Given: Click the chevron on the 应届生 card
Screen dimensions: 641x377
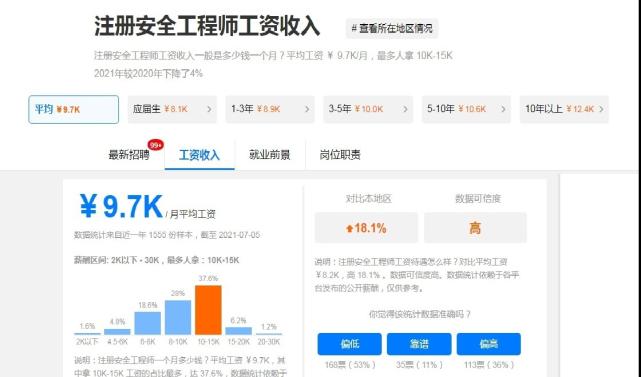Looking at the screenshot, I should [x=209, y=109].
